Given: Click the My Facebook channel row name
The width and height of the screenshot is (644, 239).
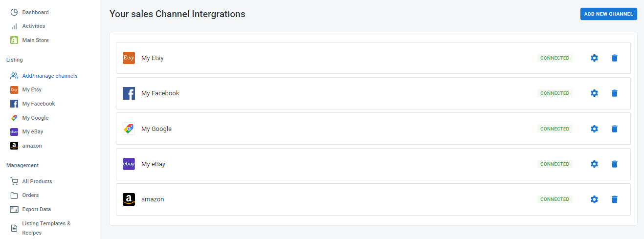Looking at the screenshot, I should [x=160, y=93].
